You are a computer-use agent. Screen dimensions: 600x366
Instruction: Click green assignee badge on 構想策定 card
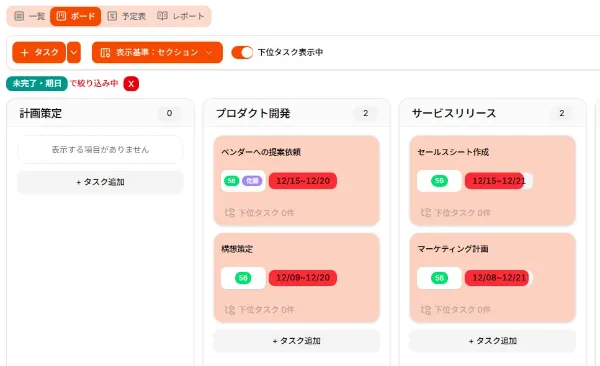click(243, 278)
